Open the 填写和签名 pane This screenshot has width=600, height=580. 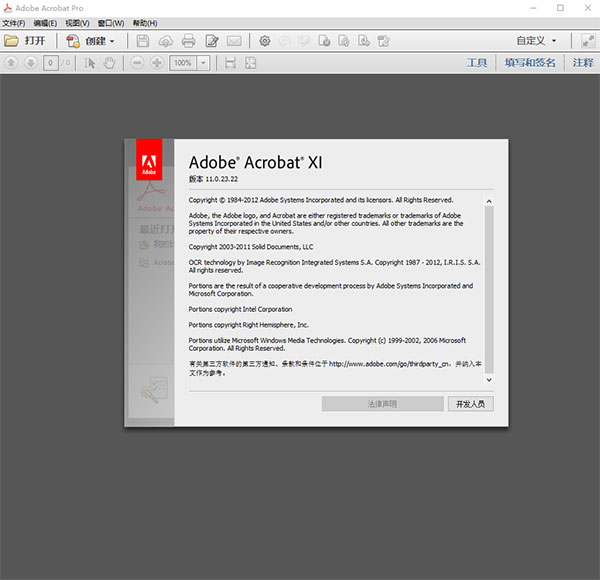[530, 63]
